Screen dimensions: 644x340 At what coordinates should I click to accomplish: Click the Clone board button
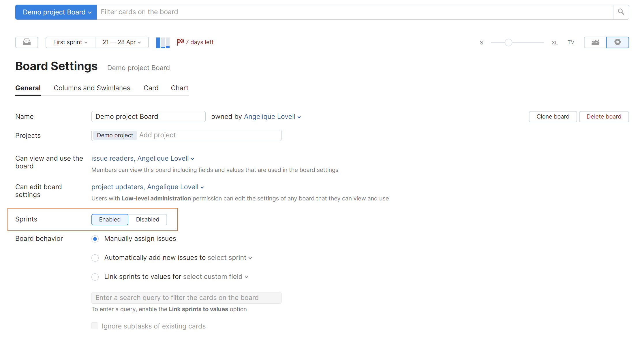pyautogui.click(x=553, y=117)
